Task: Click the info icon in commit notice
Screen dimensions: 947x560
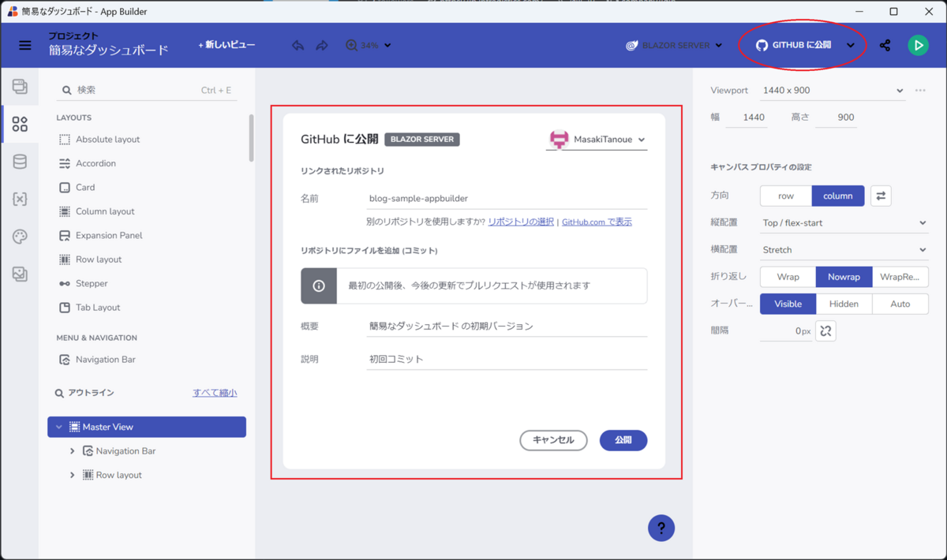Action: tap(319, 286)
